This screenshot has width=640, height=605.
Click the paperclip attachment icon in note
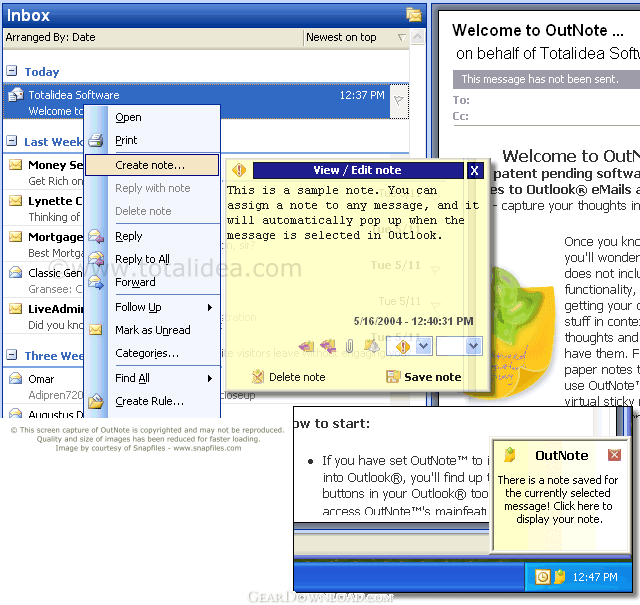349,346
